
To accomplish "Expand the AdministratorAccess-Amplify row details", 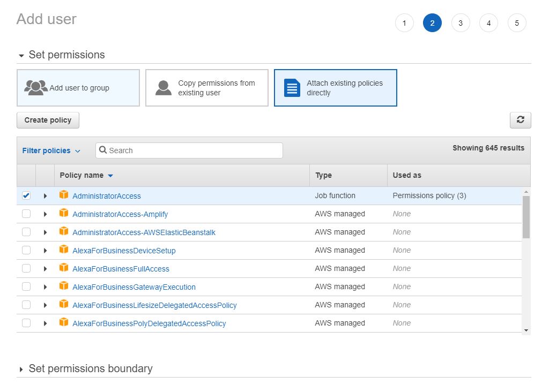I will click(45, 214).
